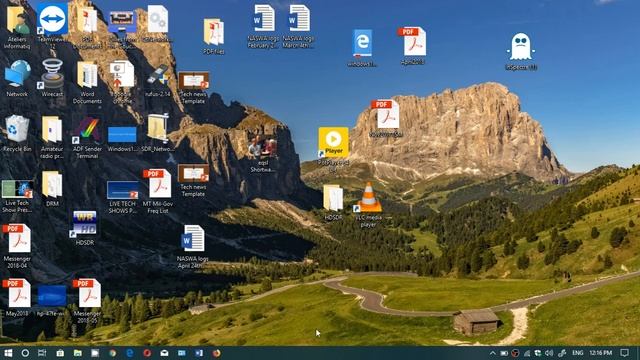Image resolution: width=640 pixels, height=360 pixels.
Task: Open Microsoft Store from the taskbar
Action: click(x=60, y=353)
